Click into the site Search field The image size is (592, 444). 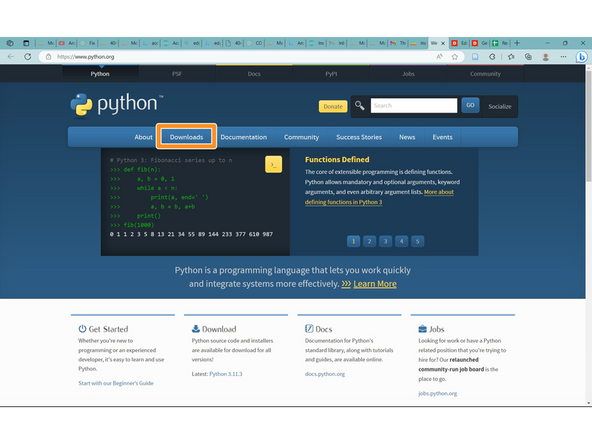point(414,105)
